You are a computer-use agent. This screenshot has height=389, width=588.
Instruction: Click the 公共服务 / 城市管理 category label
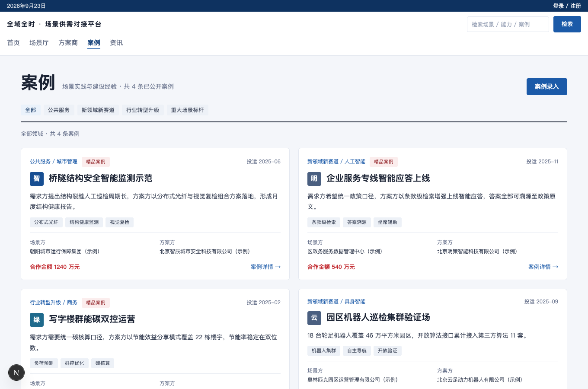coord(54,162)
